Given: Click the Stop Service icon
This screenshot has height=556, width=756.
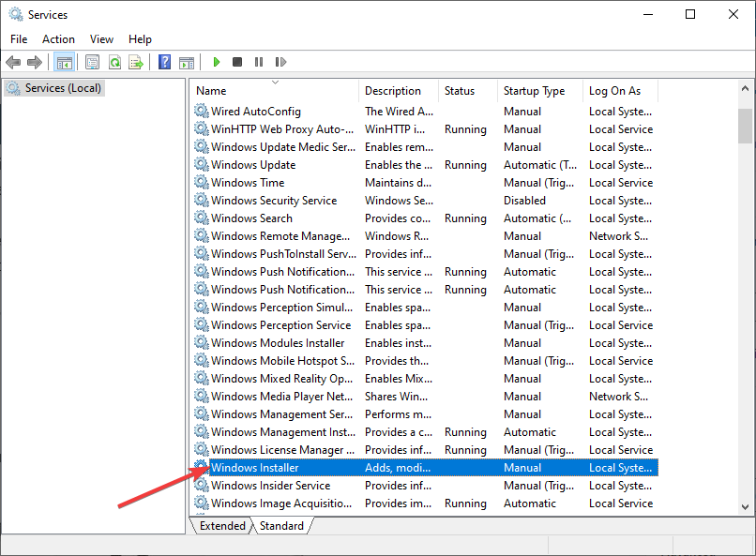Looking at the screenshot, I should point(237,62).
